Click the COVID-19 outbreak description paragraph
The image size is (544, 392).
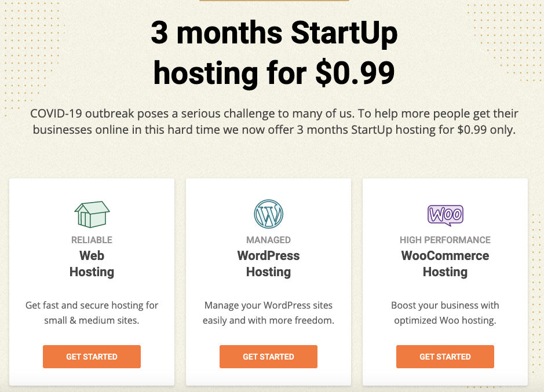(274, 122)
